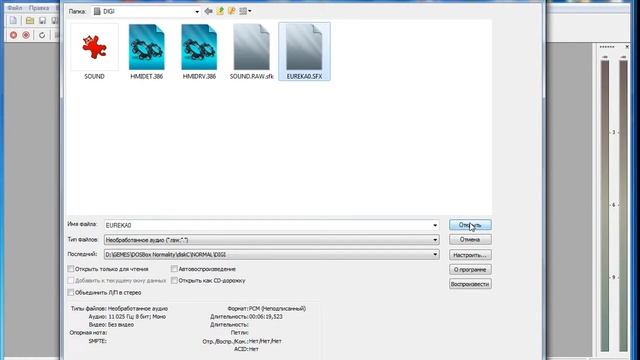Go up one folder level
This screenshot has width=640, height=360.
(x=220, y=11)
